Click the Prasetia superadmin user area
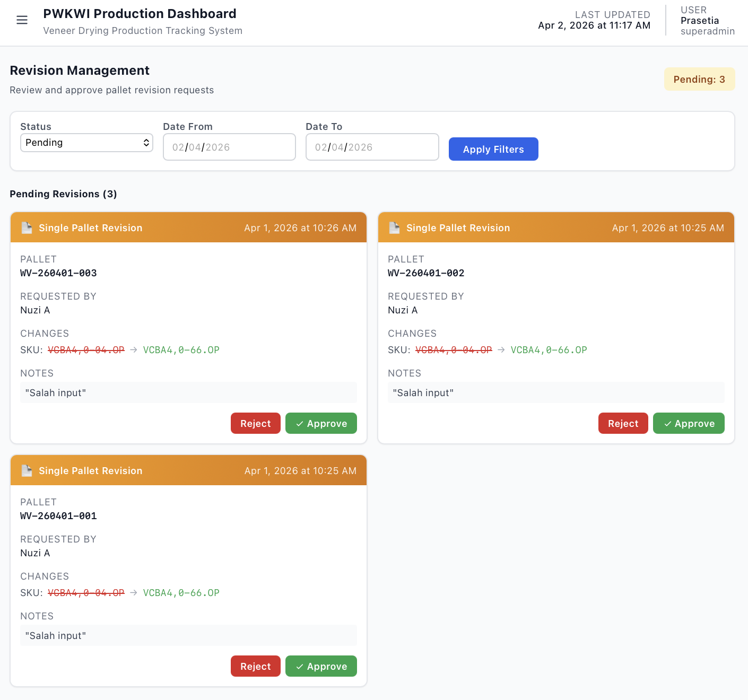Viewport: 748px width, 700px height. pyautogui.click(x=707, y=21)
